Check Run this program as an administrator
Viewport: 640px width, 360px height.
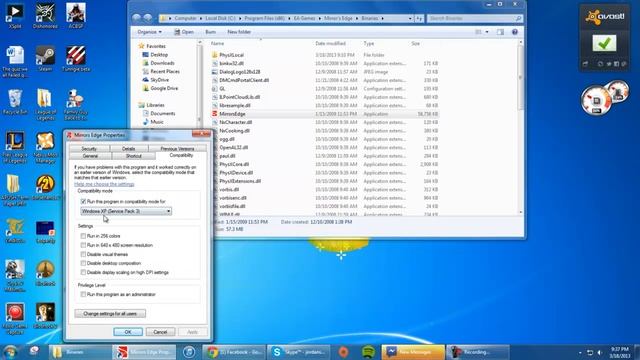coord(83,294)
